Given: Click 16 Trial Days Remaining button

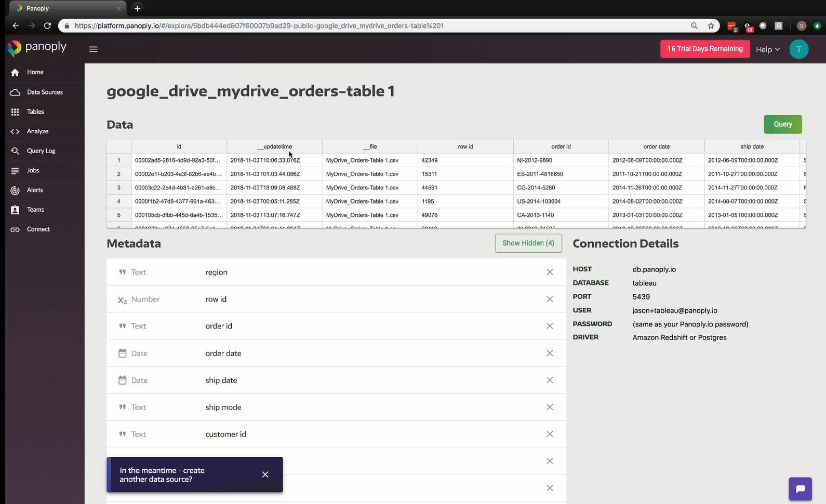Looking at the screenshot, I should 704,49.
